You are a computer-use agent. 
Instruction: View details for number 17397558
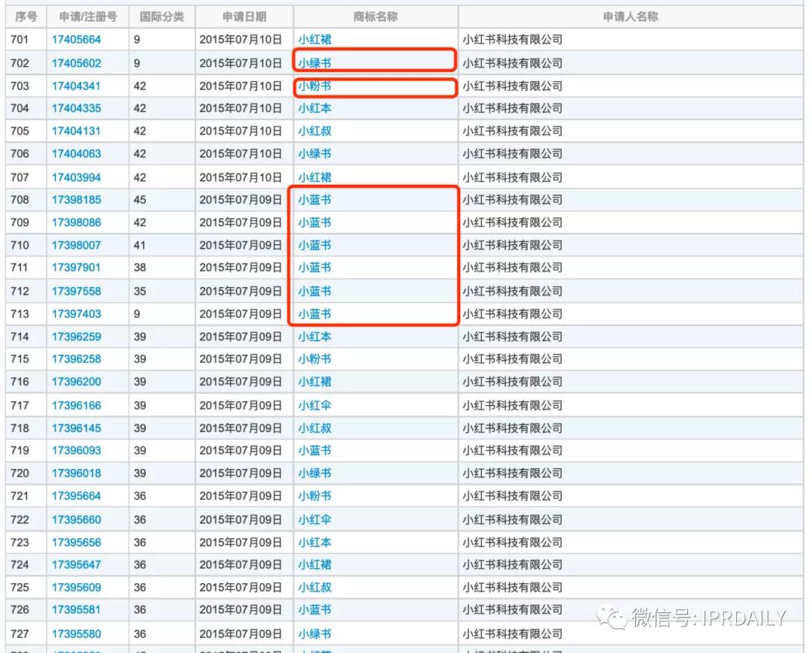tap(76, 292)
